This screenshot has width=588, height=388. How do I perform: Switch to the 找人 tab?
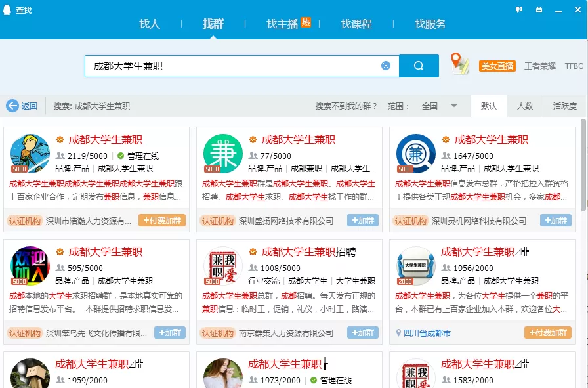(150, 24)
